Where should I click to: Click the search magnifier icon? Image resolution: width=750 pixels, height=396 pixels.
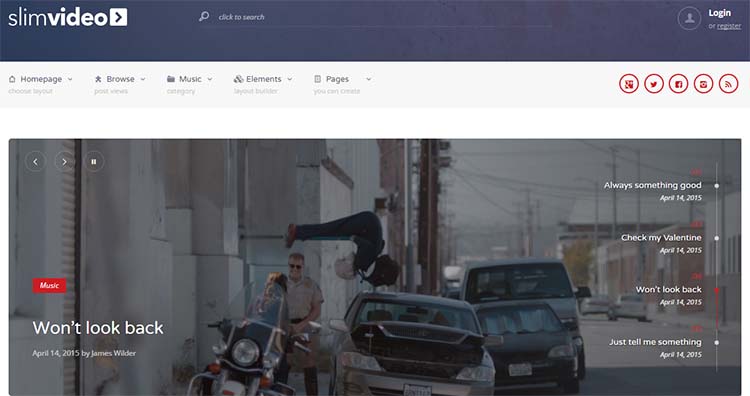204,16
